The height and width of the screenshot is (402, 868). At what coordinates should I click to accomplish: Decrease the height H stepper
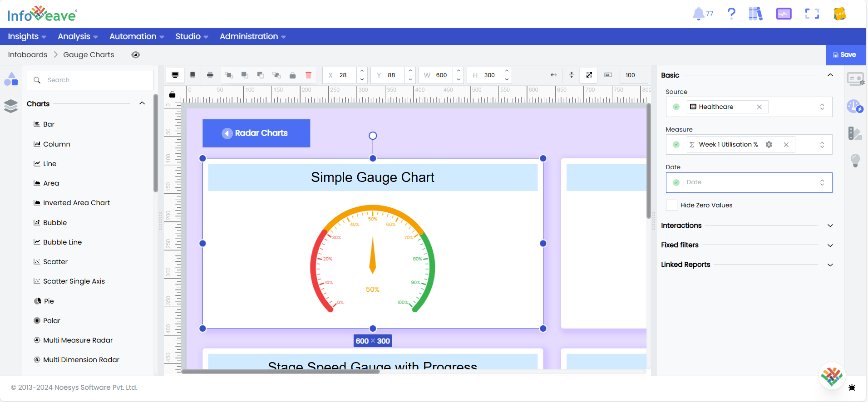tap(507, 79)
